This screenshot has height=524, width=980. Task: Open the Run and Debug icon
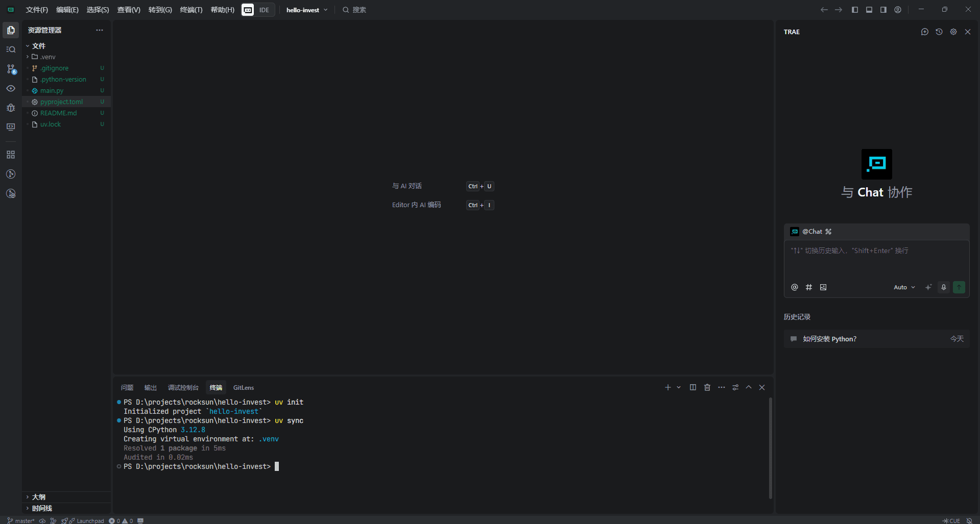(x=11, y=108)
